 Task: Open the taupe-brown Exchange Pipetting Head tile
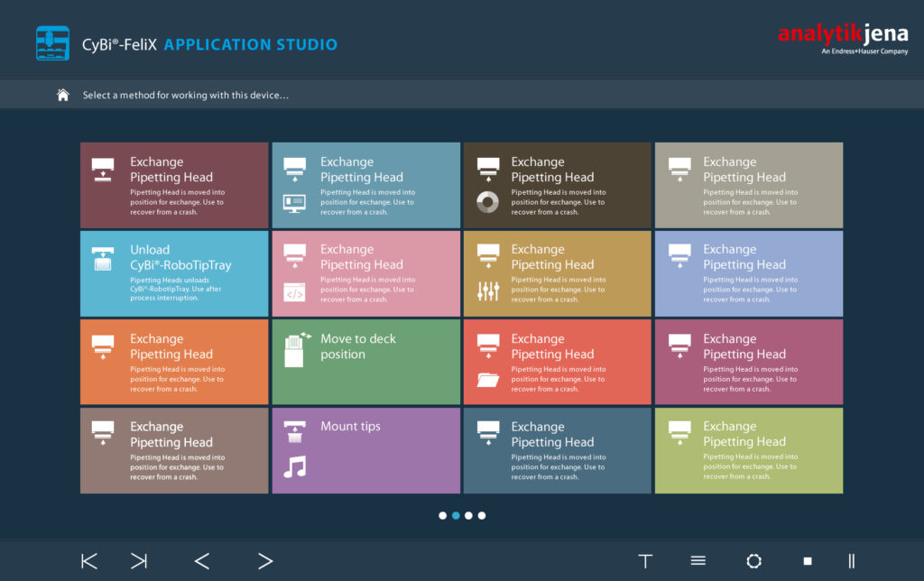point(174,451)
